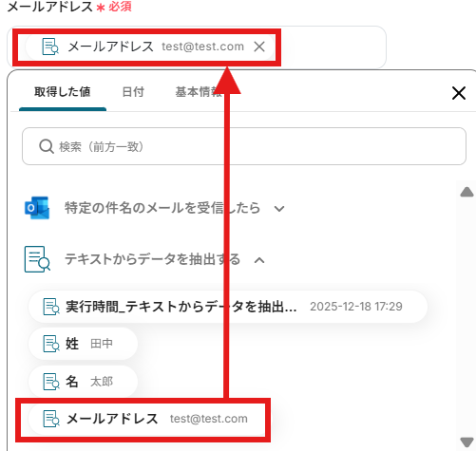The image size is (476, 451).
Task: Click the document icon in the メールアドレス field chip
Action: (x=50, y=47)
